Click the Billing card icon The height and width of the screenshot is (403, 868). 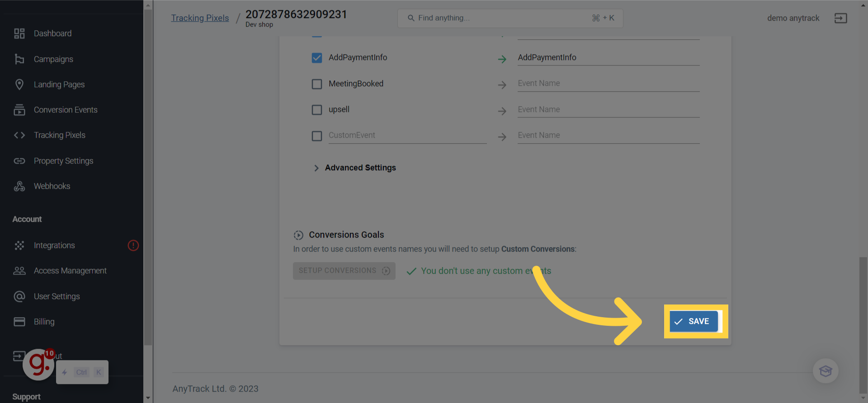click(19, 322)
